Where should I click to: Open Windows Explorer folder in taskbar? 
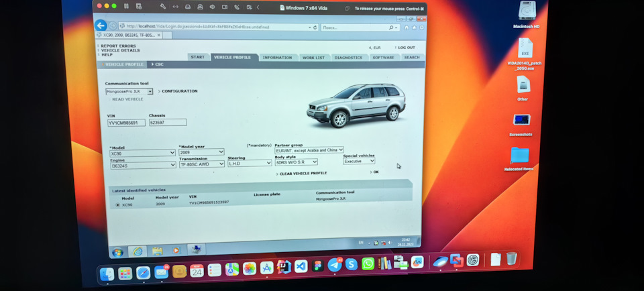[x=157, y=251]
